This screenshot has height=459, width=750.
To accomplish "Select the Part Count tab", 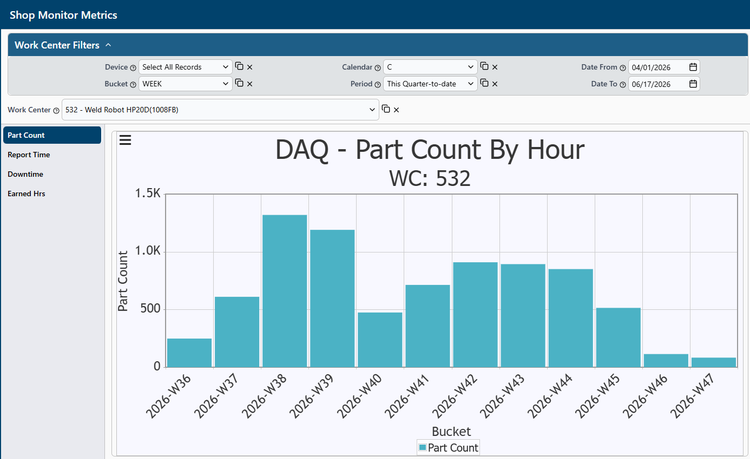I will (x=52, y=135).
